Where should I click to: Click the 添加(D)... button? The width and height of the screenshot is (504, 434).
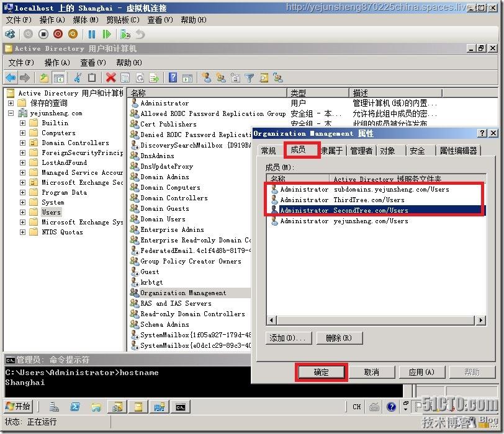click(289, 338)
